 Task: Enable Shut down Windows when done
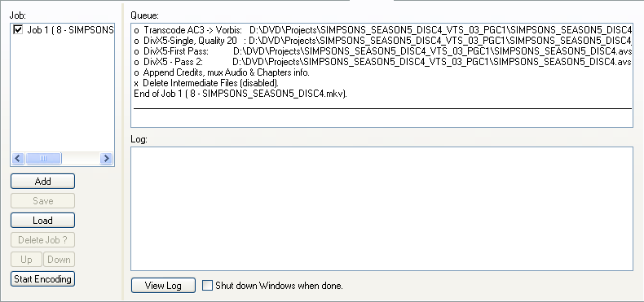pos(208,286)
